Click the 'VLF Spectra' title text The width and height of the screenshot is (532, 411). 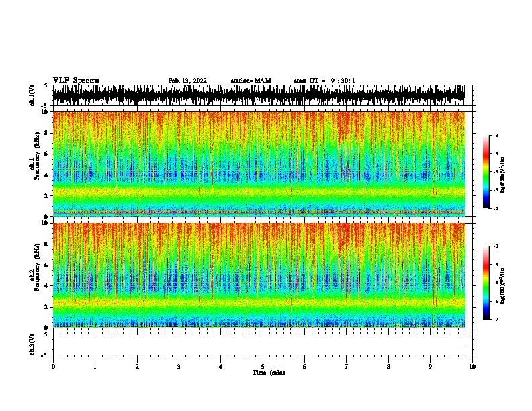[76, 81]
